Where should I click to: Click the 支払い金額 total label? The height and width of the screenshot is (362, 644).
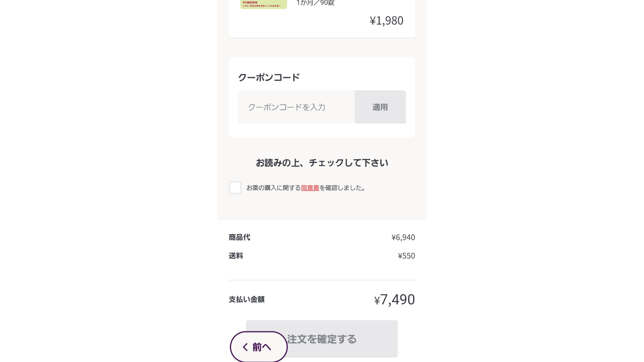[247, 299]
